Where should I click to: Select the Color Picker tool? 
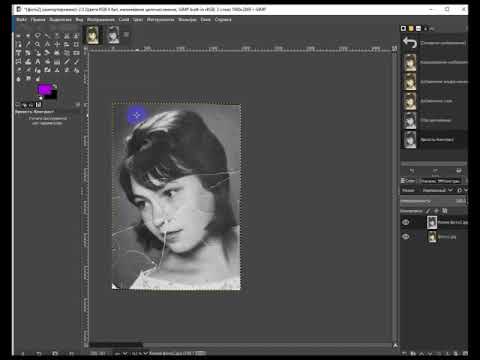tap(28, 44)
